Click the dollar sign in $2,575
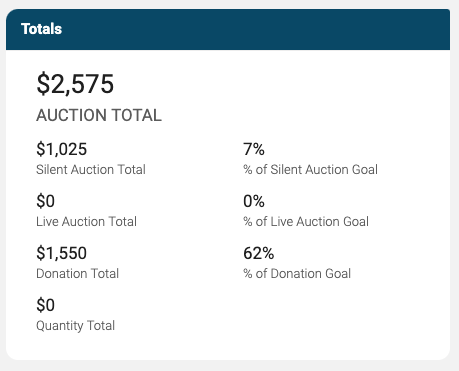Image resolution: width=459 pixels, height=371 pixels. [x=43, y=84]
